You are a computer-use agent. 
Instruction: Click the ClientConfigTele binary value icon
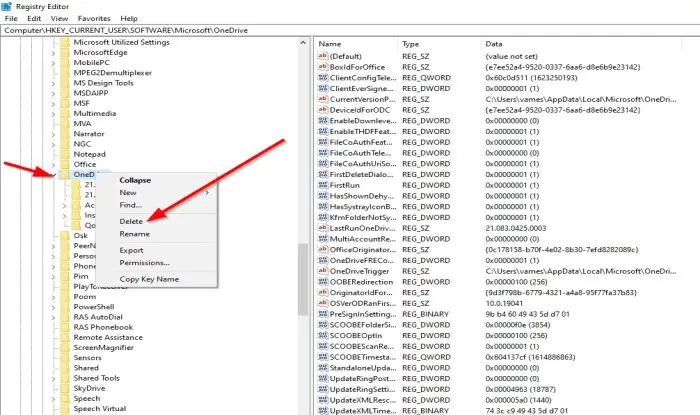coord(323,78)
